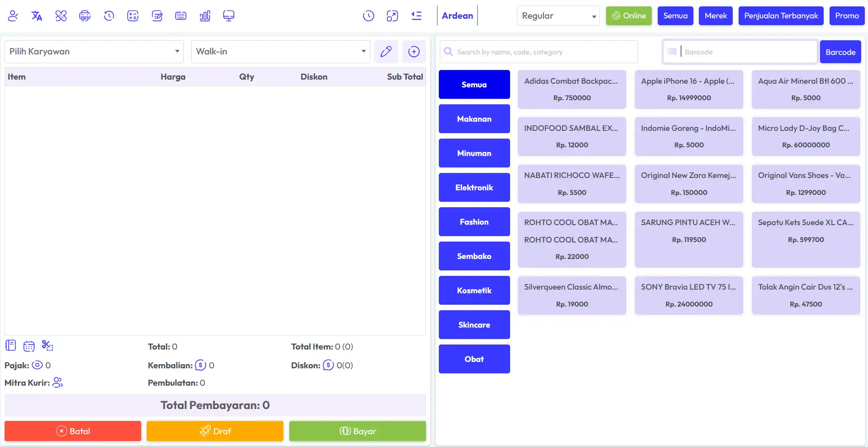Click the Merek filter button

click(716, 16)
